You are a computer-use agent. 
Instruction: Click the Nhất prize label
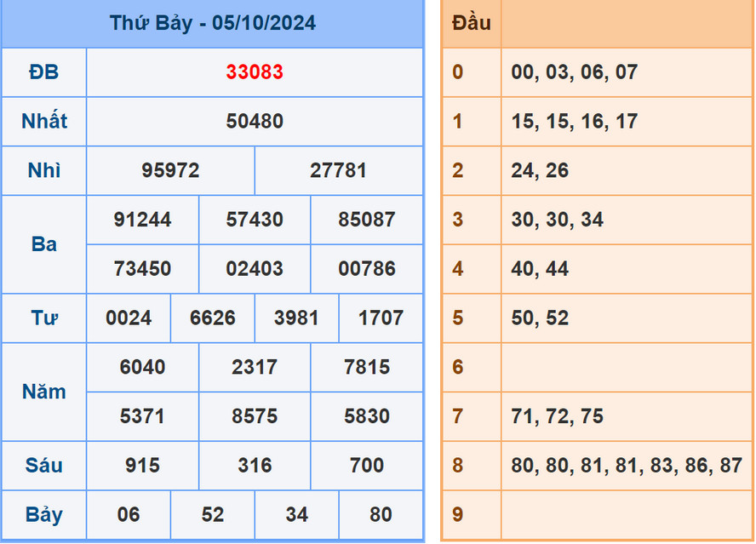[x=43, y=122]
